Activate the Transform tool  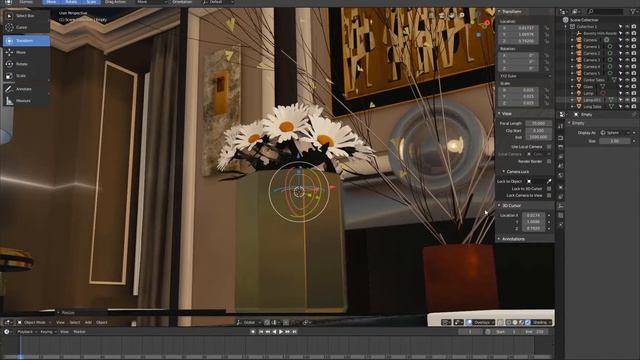(x=26, y=41)
